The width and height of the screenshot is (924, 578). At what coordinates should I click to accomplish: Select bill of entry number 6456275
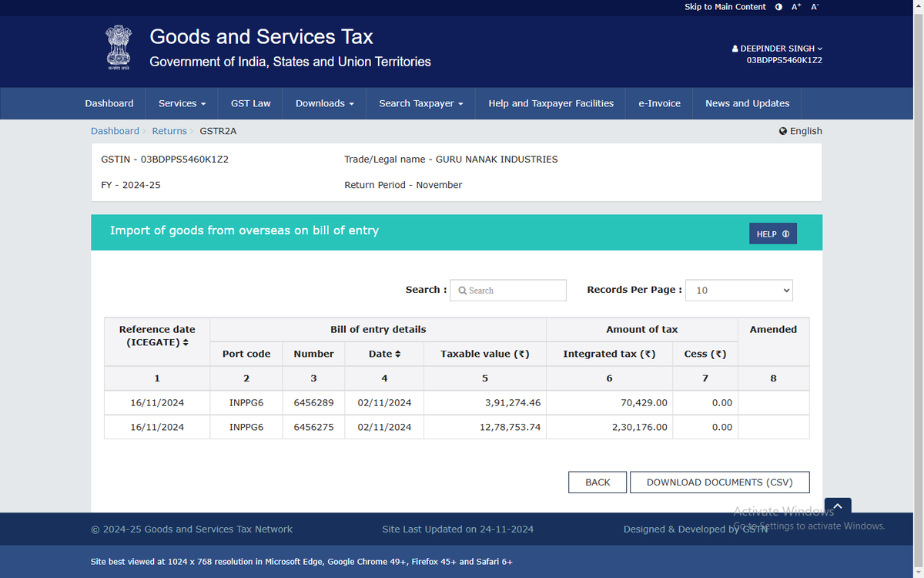313,427
